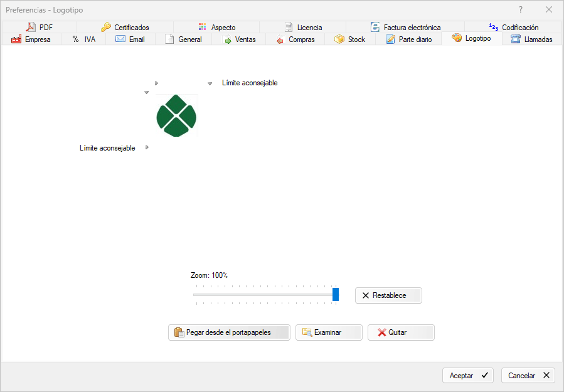Click the down arrow next to top Límite aconsejable
The width and height of the screenshot is (564, 392).
210,83
